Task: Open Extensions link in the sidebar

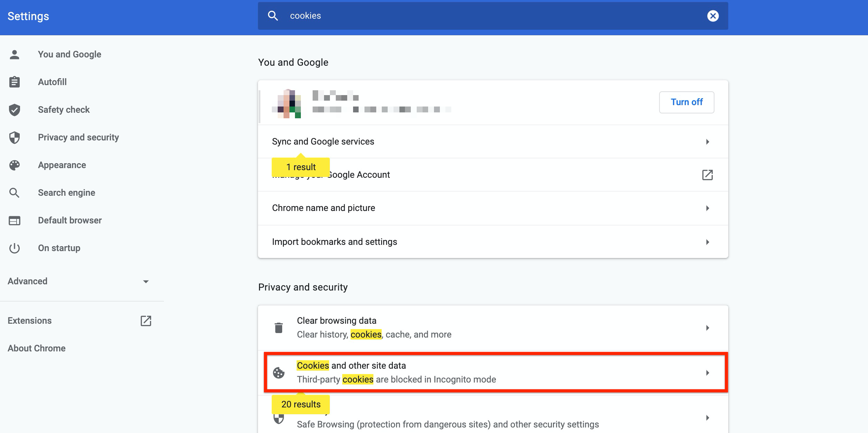Action: click(x=29, y=321)
